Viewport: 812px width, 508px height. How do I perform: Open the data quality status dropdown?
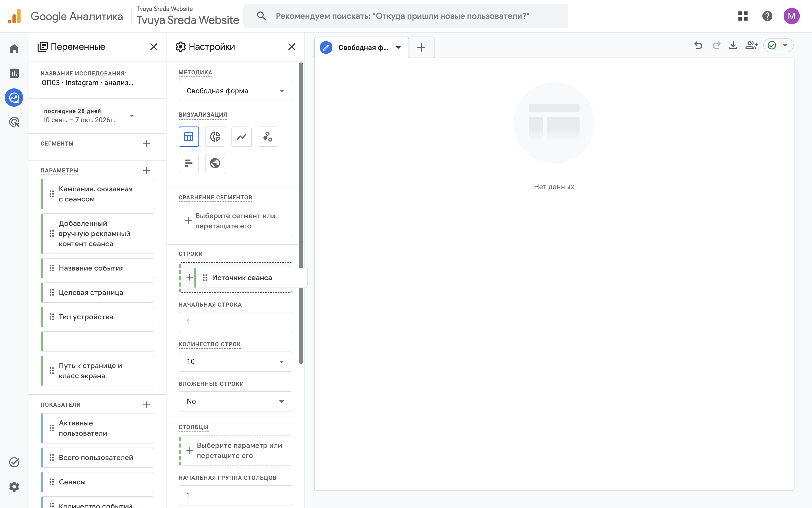778,45
